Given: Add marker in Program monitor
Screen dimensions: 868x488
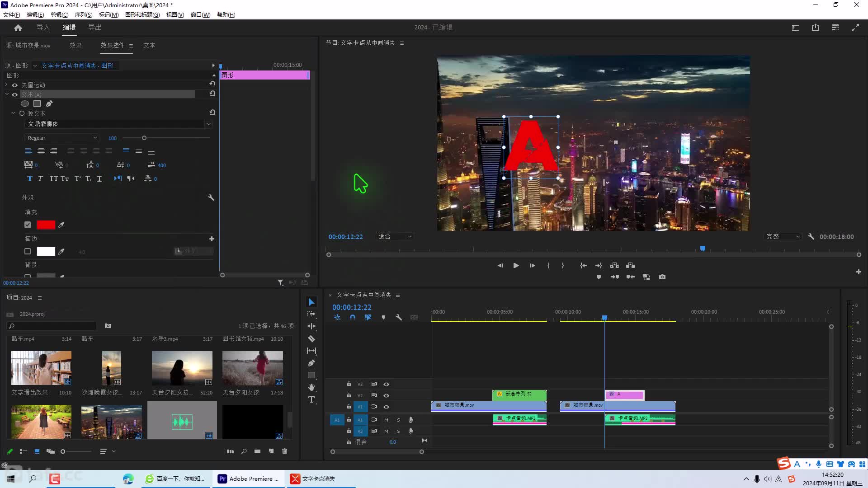Looking at the screenshot, I should point(599,277).
